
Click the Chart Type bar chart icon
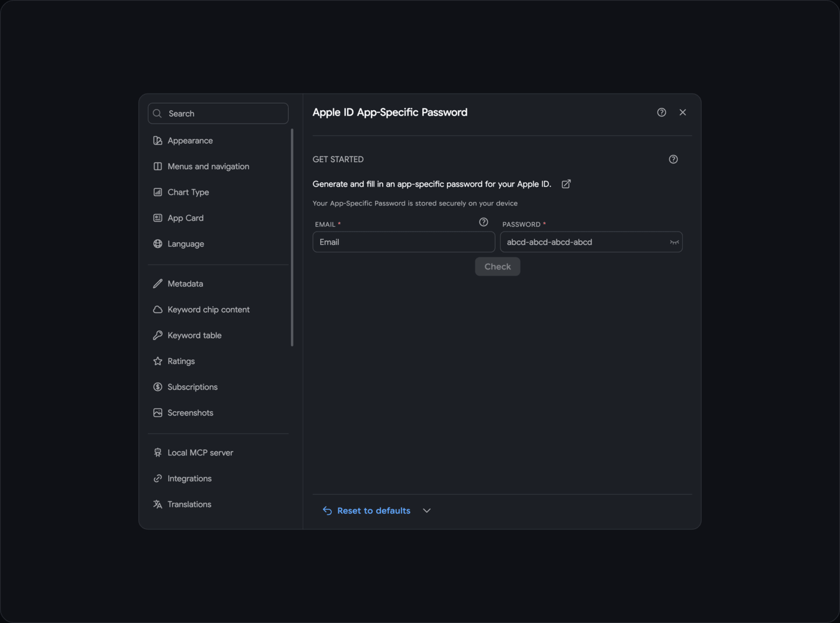(x=157, y=192)
